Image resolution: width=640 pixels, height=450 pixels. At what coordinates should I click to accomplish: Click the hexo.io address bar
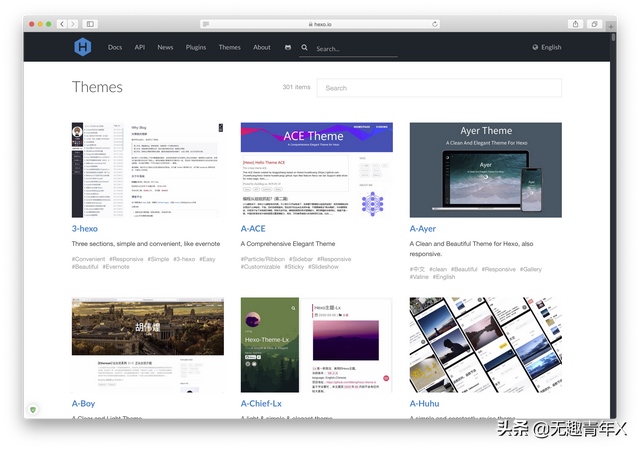point(320,24)
